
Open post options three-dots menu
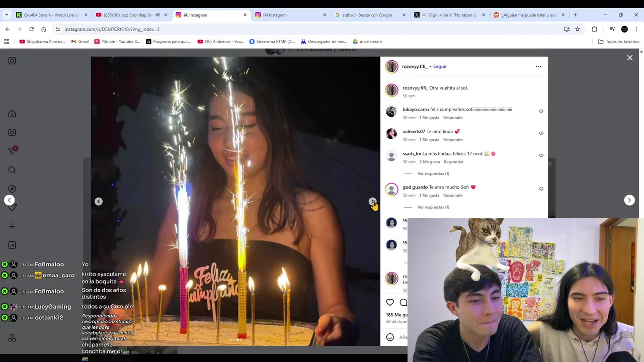(538, 66)
